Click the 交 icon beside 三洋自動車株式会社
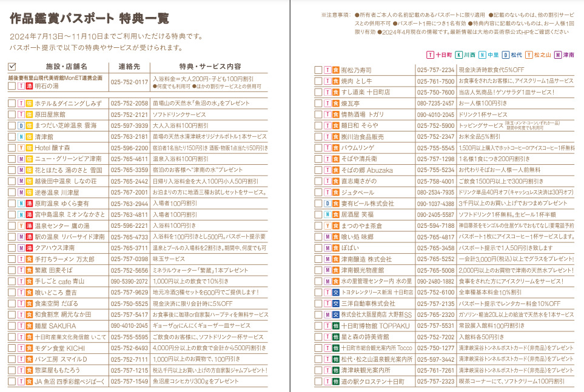Screen dimensions: 584x392 pos(335,304)
